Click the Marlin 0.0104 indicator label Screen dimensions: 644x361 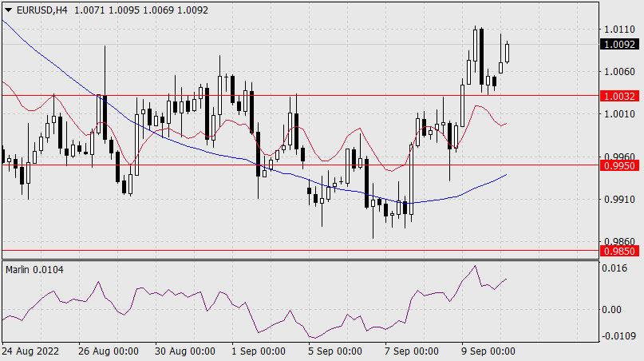[35, 270]
